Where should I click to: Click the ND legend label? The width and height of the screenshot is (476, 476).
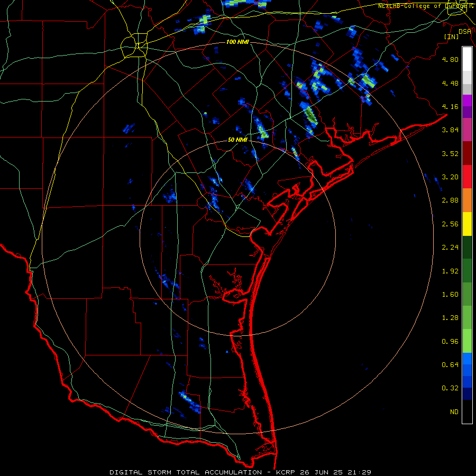(x=454, y=412)
